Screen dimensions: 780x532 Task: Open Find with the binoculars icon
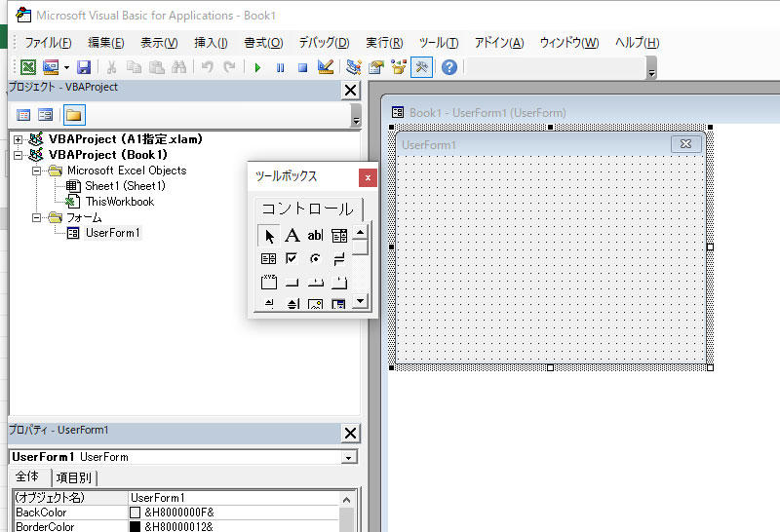[178, 67]
